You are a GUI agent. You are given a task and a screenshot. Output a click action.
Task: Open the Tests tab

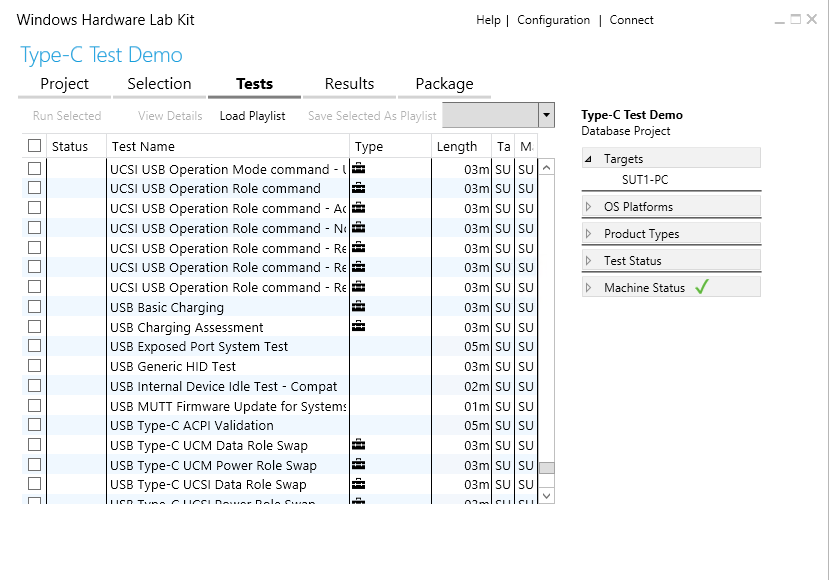pyautogui.click(x=254, y=84)
